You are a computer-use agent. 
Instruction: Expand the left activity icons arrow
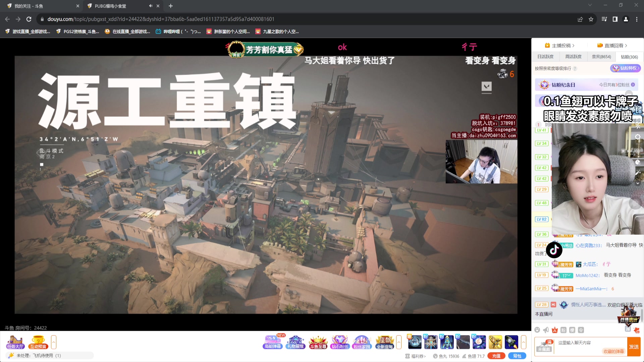pos(54,342)
